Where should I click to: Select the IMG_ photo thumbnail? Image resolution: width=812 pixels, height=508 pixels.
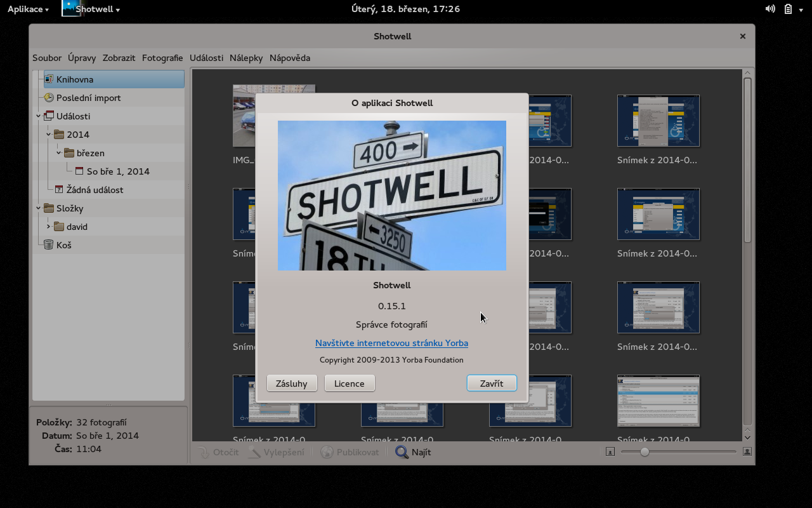pos(244,116)
